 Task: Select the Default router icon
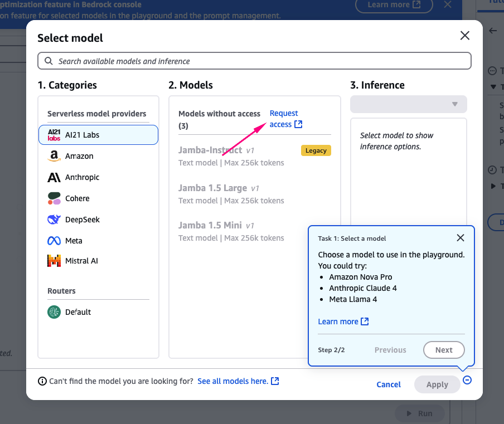coord(54,312)
